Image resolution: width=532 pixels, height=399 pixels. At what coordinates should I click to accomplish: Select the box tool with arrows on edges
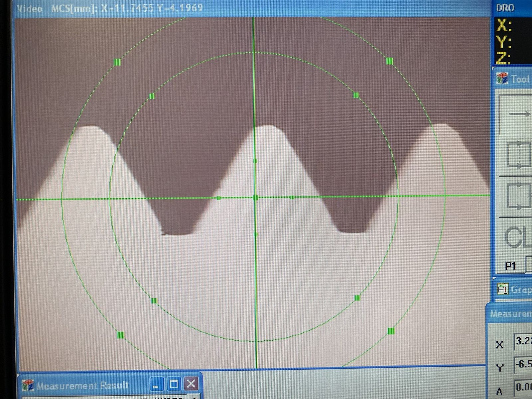519,196
